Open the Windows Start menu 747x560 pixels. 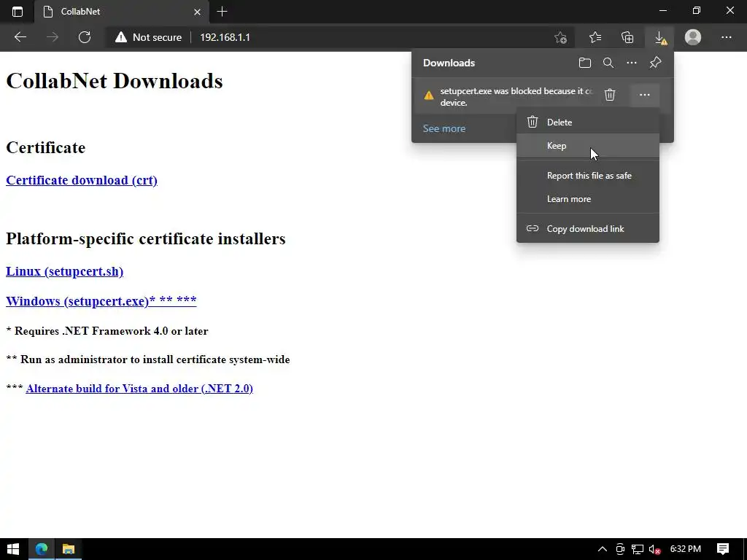(x=13, y=549)
